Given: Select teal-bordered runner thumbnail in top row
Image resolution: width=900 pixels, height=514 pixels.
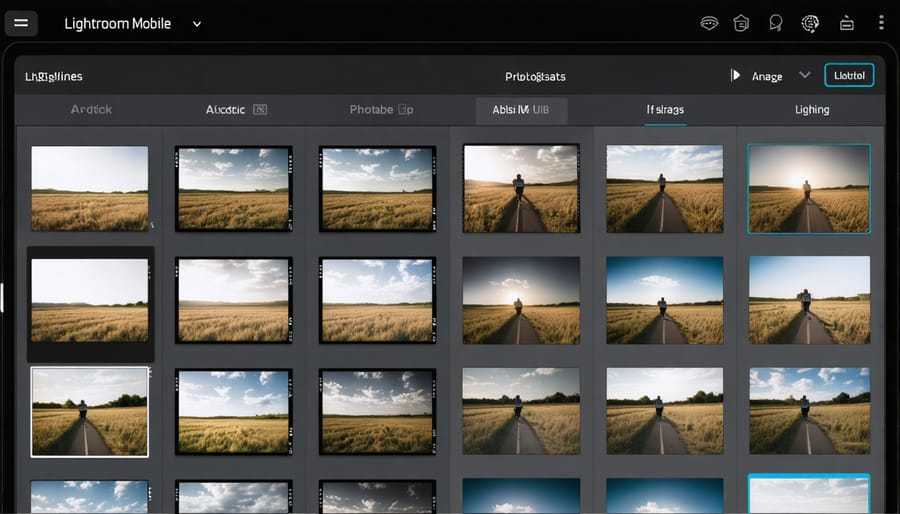Looking at the screenshot, I should 809,189.
